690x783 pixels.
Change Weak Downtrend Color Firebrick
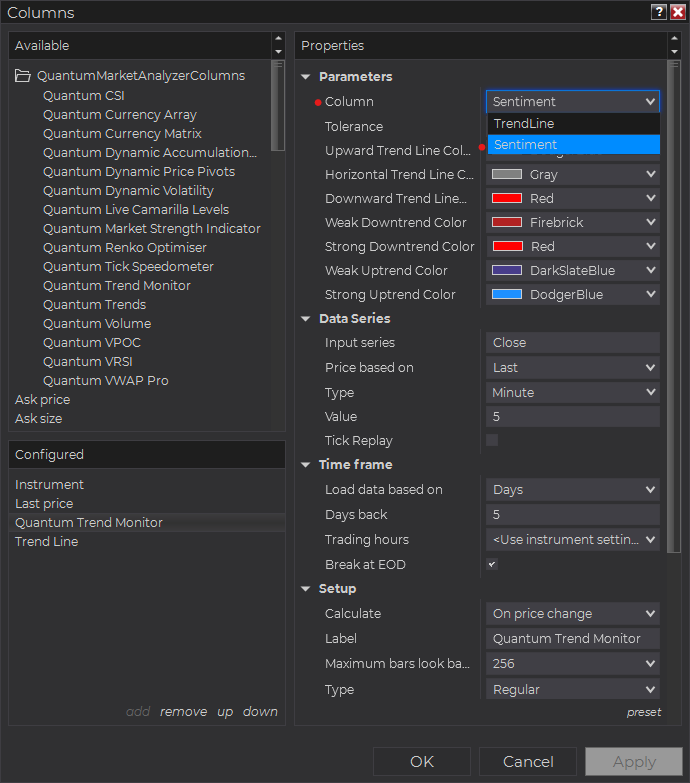(x=573, y=222)
